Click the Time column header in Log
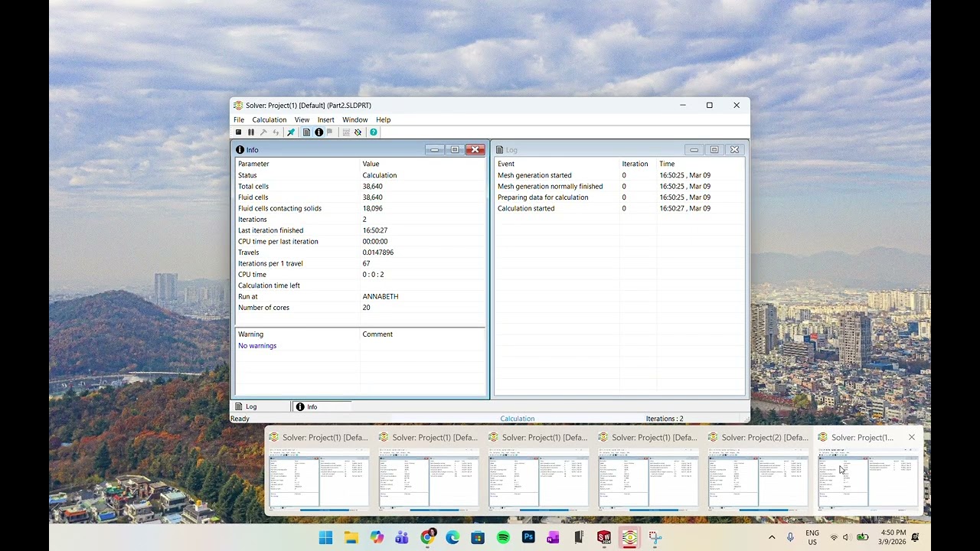Screen dimensions: 980x551 pyautogui.click(x=701, y=164)
